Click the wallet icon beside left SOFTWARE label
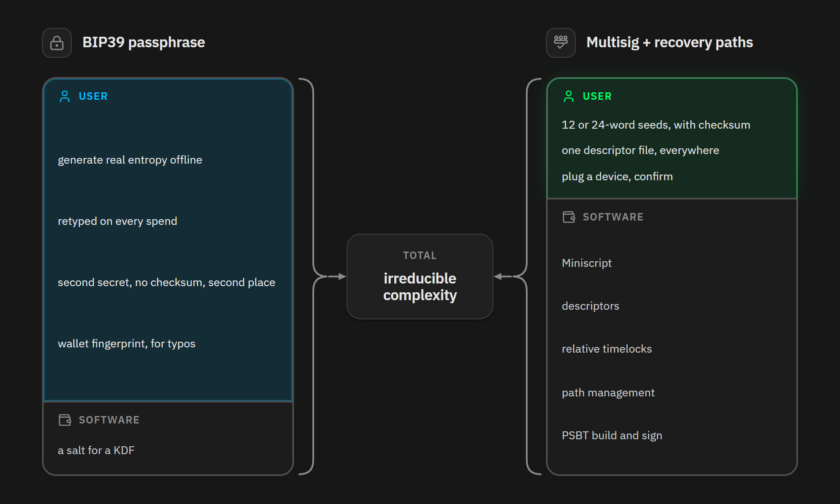Image resolution: width=840 pixels, height=504 pixels. pyautogui.click(x=65, y=420)
